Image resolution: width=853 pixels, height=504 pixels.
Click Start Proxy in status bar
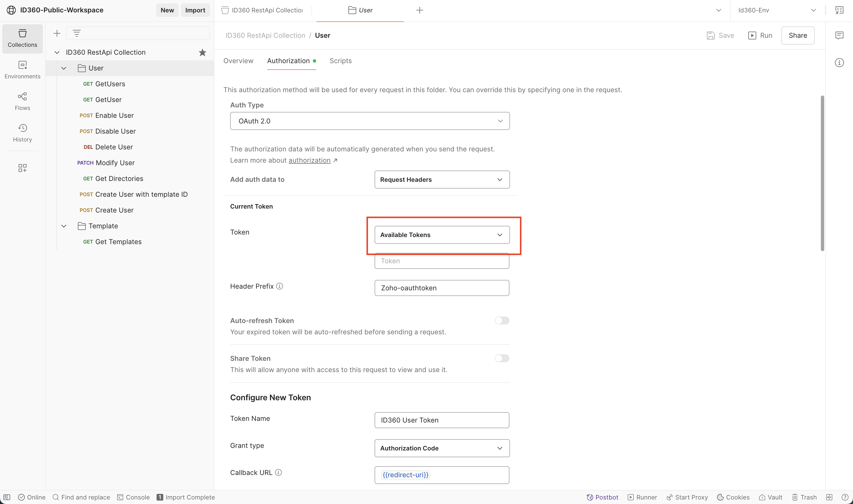687,497
